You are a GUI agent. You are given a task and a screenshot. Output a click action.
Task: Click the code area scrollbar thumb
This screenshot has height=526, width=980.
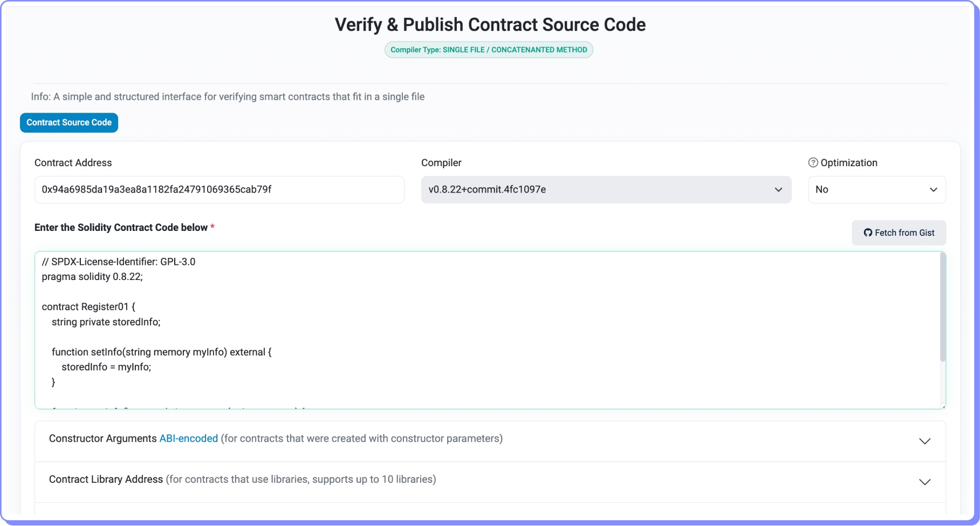tap(943, 308)
